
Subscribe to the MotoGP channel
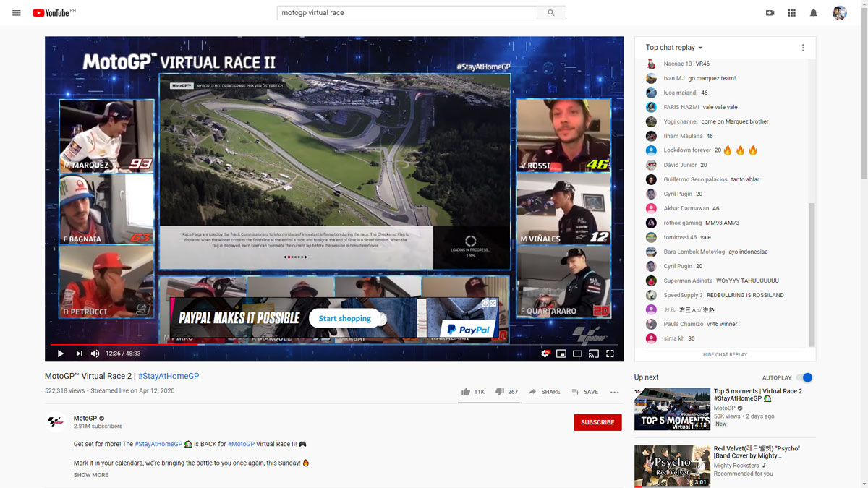pos(597,422)
